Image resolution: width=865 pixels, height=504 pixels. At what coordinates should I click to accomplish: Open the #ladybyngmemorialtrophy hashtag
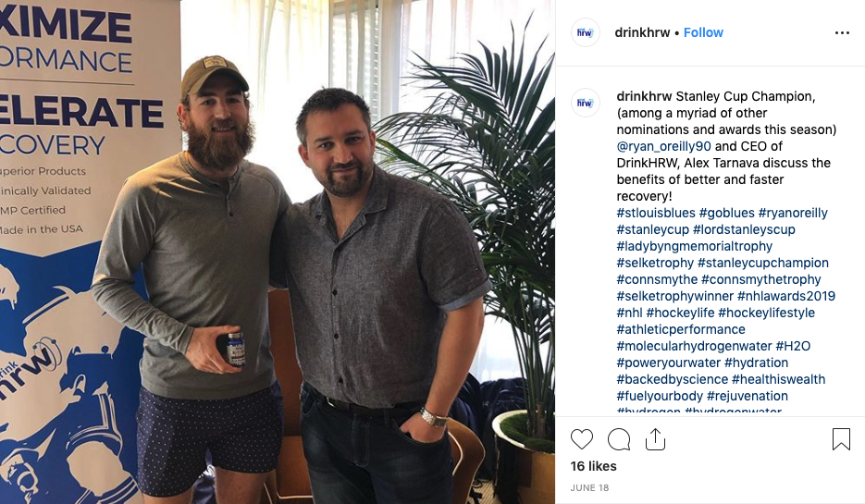point(695,247)
